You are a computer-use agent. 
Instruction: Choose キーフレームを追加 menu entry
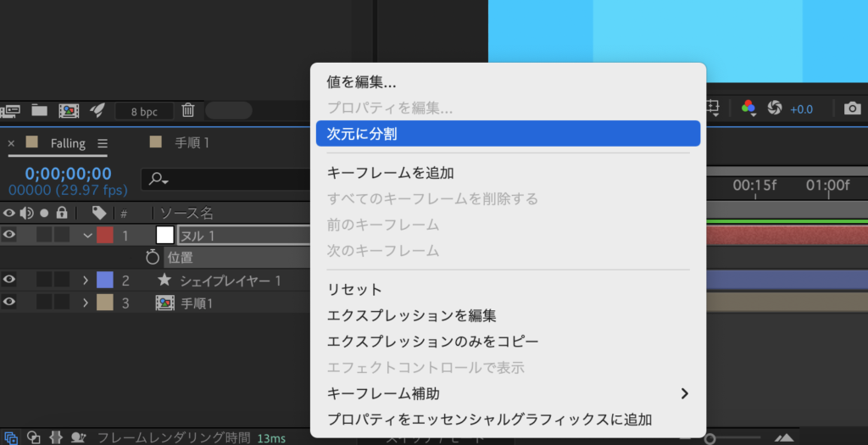coord(390,173)
